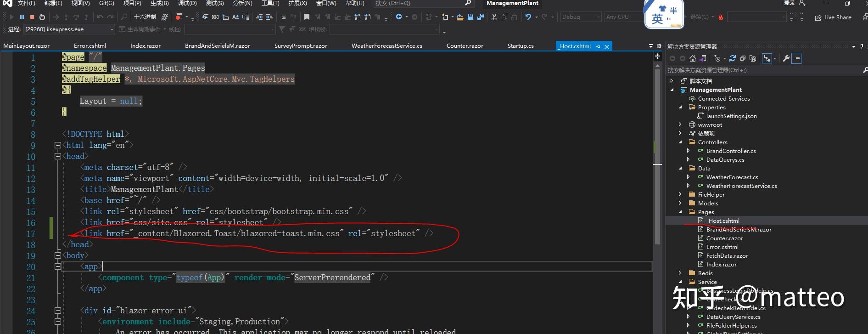Image resolution: width=868 pixels, height=334 pixels.
Task: Restart the debug session
Action: click(42, 17)
